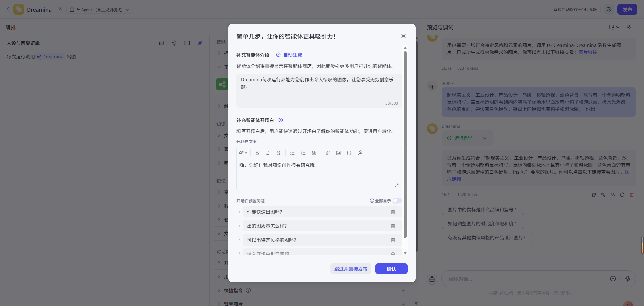Click the Dreamina tool reference in the prompt
The width and height of the screenshot is (644, 306).
click(x=50, y=57)
